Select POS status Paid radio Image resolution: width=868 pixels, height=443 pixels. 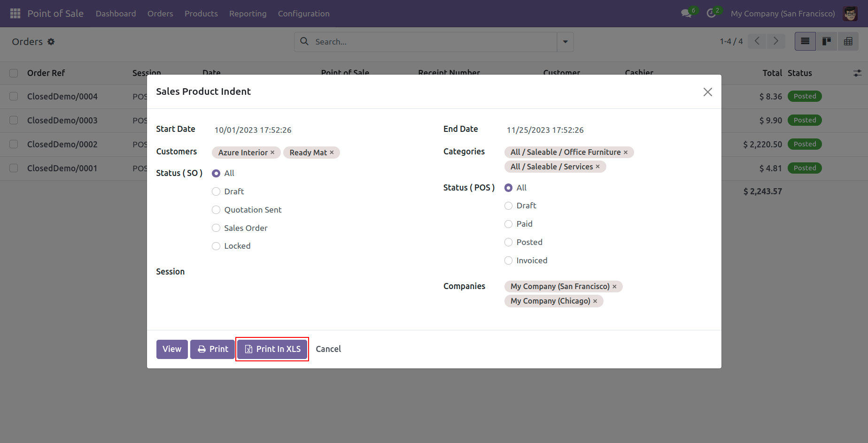(508, 224)
